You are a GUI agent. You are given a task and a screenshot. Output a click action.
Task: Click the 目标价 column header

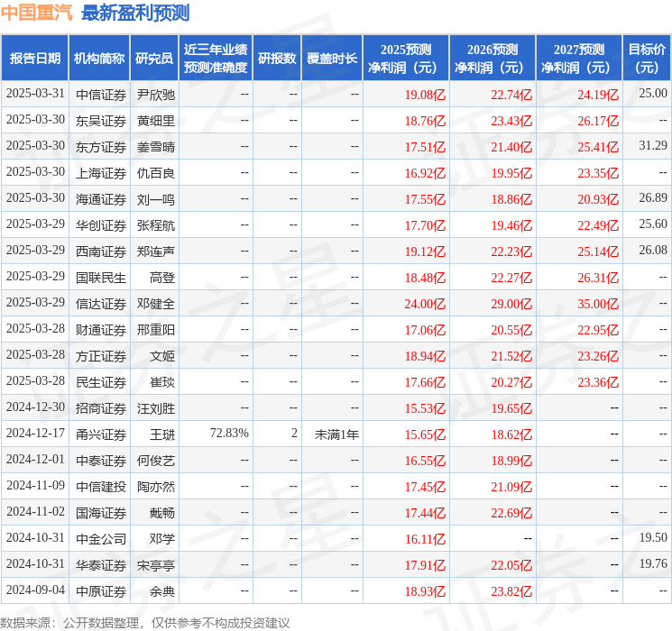pos(647,59)
